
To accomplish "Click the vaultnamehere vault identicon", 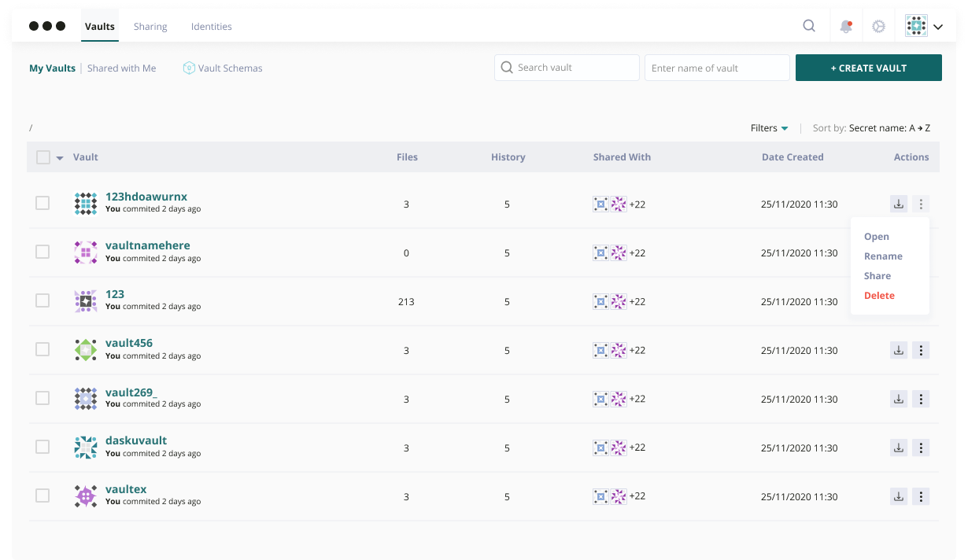I will pyautogui.click(x=86, y=252).
